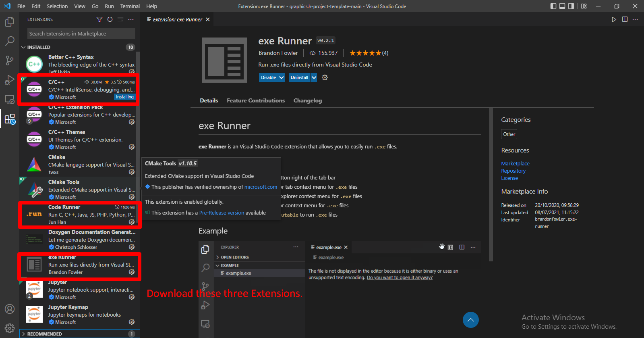644x338 pixels.
Task: Open manage gear for exe Runner detail page
Action: (x=325, y=77)
